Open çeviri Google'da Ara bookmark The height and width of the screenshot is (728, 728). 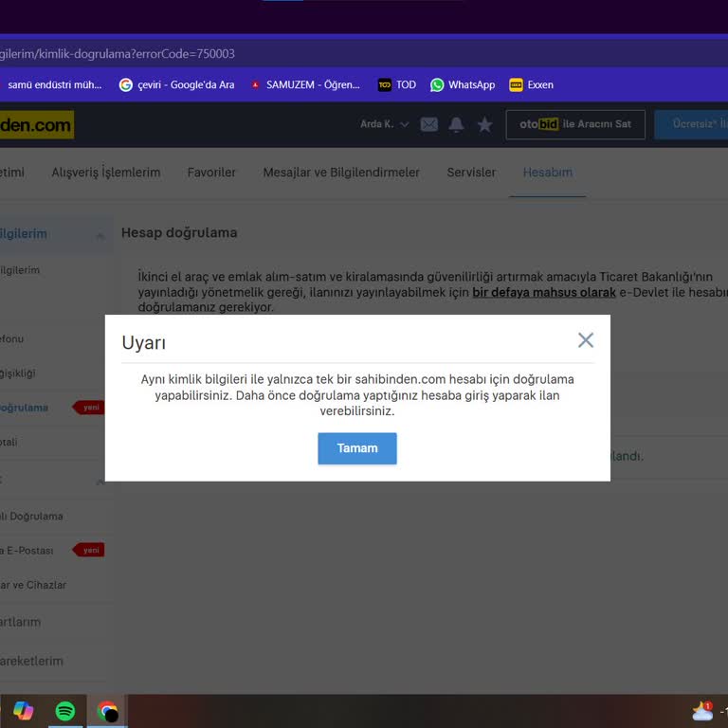[x=177, y=85]
